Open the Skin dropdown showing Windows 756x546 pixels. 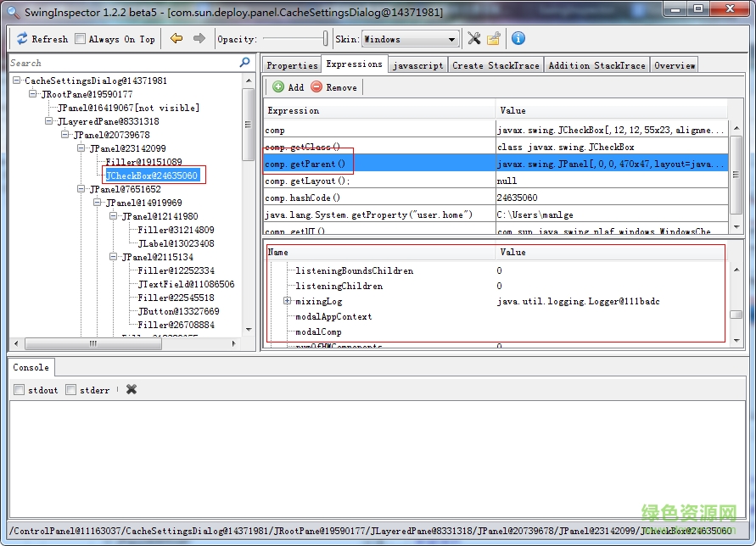point(452,38)
